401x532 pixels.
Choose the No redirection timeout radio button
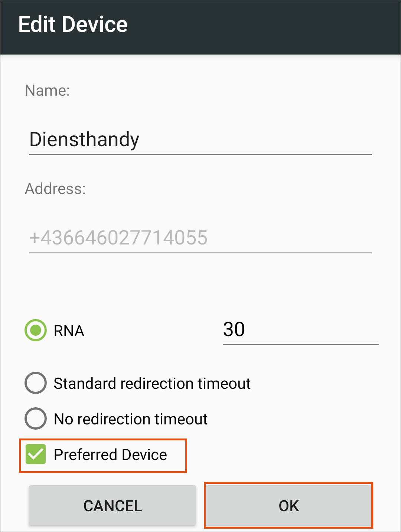coord(36,418)
